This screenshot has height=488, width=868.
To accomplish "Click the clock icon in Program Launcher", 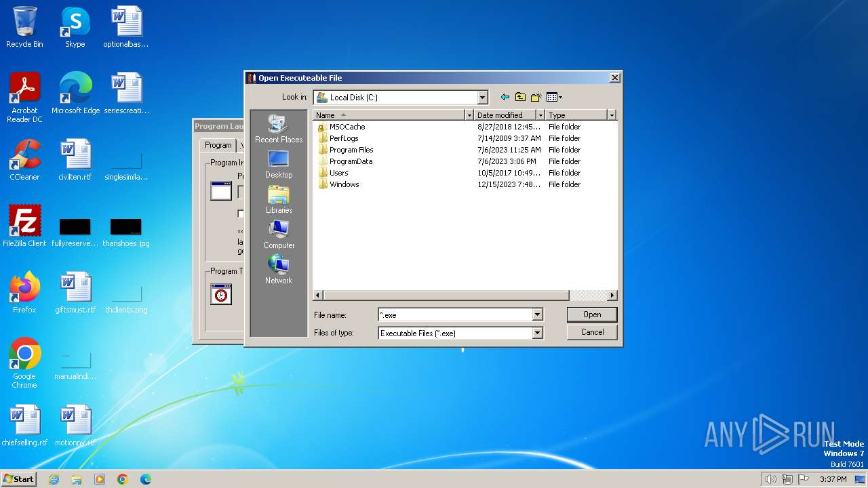I will pyautogui.click(x=221, y=294).
